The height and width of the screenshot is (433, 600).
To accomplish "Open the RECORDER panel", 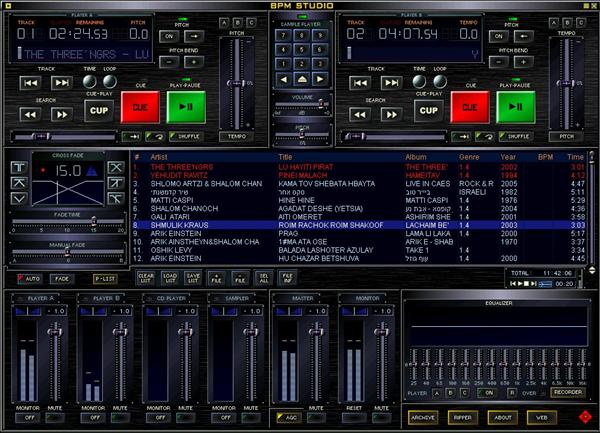I will tap(568, 392).
